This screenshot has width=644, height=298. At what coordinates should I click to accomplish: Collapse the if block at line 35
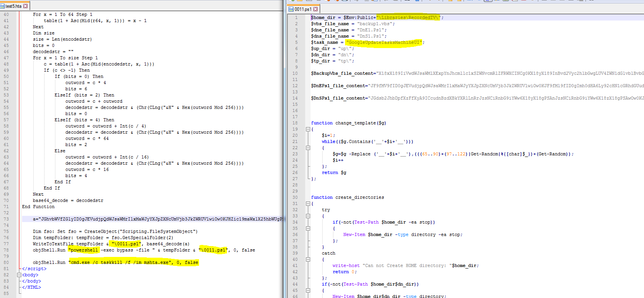(308, 228)
